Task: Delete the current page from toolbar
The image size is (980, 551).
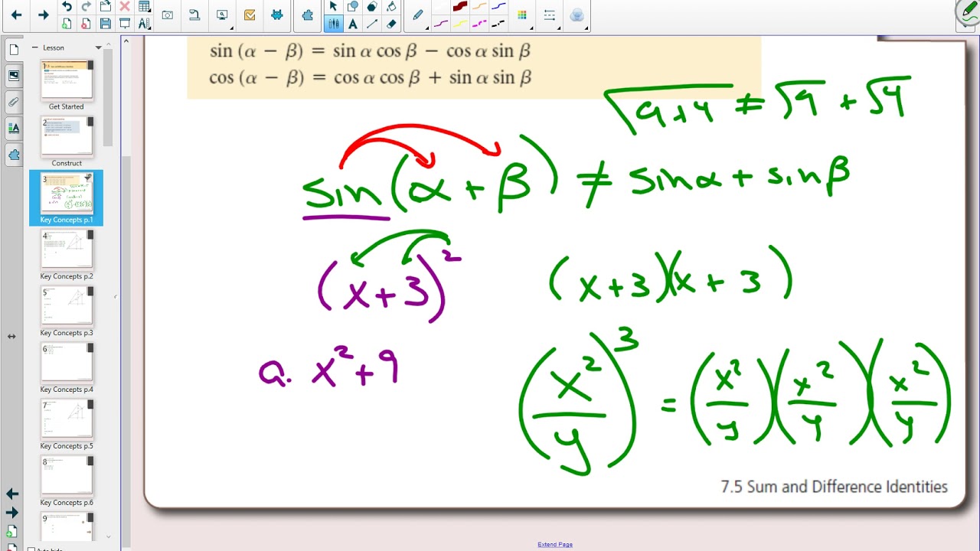Action: pyautogui.click(x=86, y=24)
